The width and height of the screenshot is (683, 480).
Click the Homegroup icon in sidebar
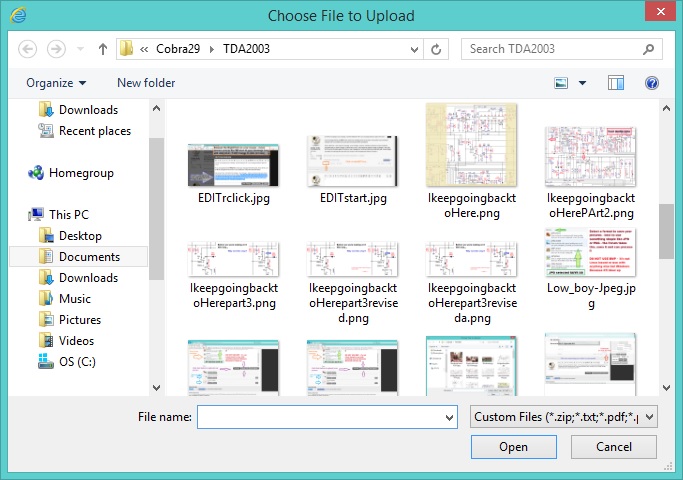(37, 173)
